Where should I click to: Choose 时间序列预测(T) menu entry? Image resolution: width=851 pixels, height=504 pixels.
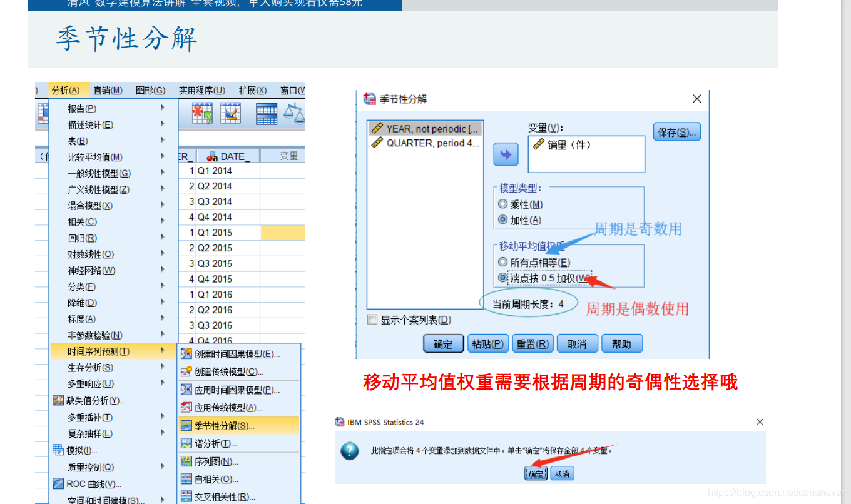tap(114, 351)
